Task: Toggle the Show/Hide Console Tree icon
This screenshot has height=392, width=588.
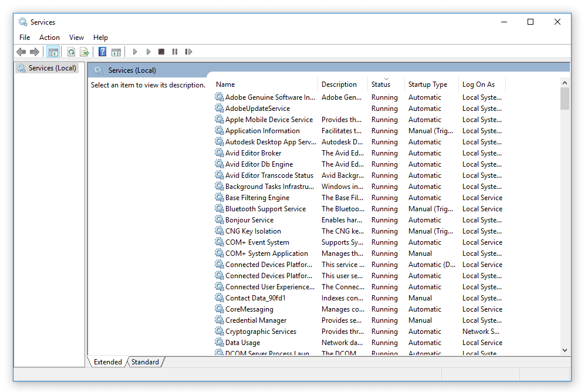Action: tap(53, 52)
